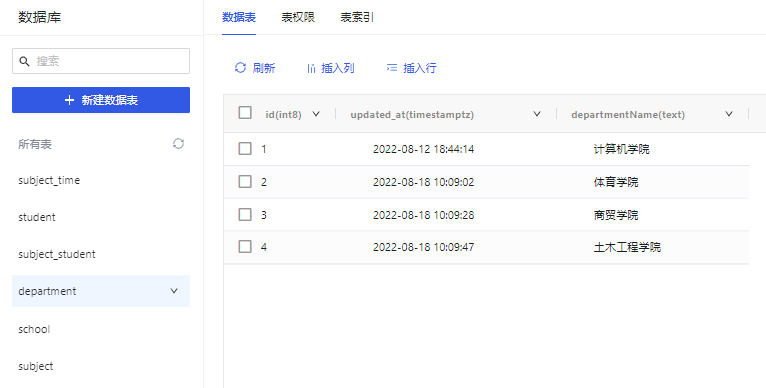Image resolution: width=766 pixels, height=388 pixels.
Task: Click the plus icon on 新建数据表 button
Action: pyautogui.click(x=69, y=100)
